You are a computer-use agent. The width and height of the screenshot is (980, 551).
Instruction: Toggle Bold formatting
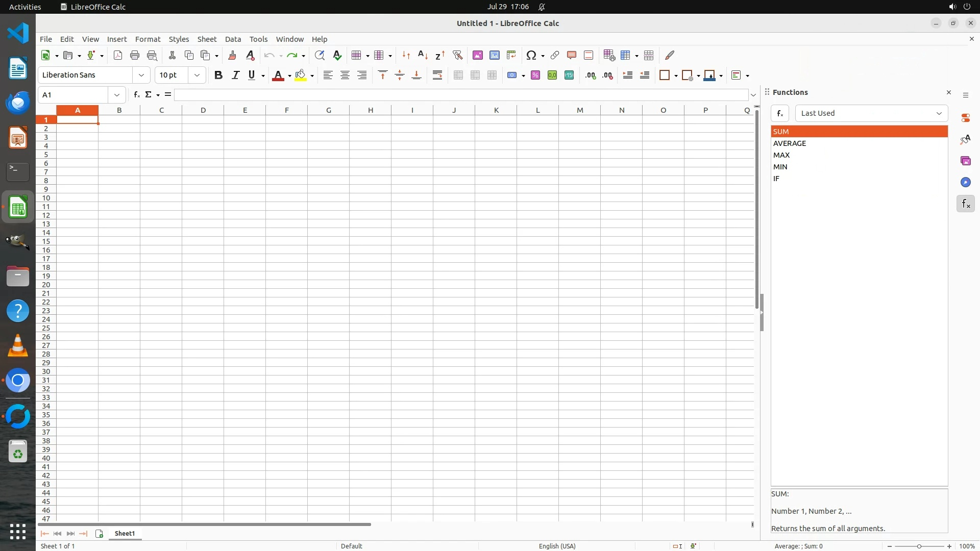(218, 76)
